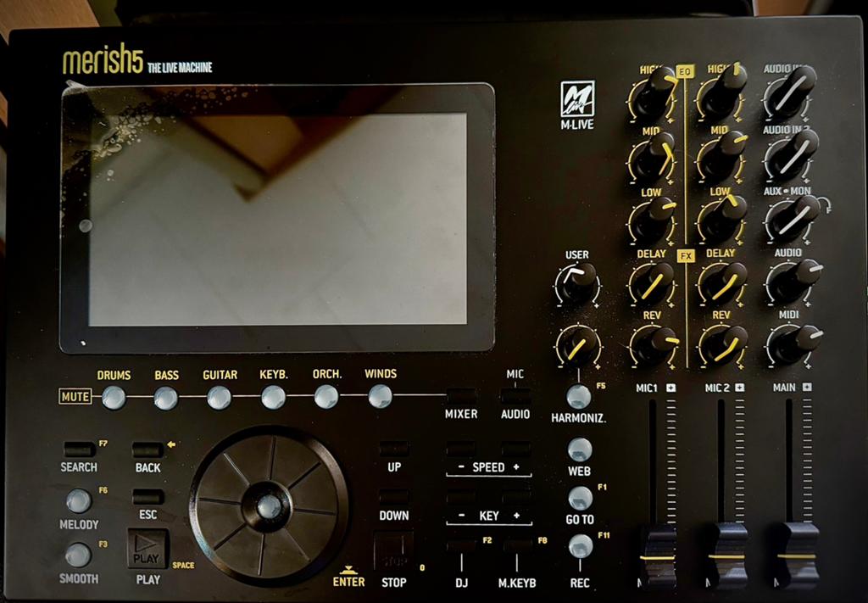This screenshot has width=868, height=603.
Task: Tap the yellow EQ label tag
Action: 685,71
